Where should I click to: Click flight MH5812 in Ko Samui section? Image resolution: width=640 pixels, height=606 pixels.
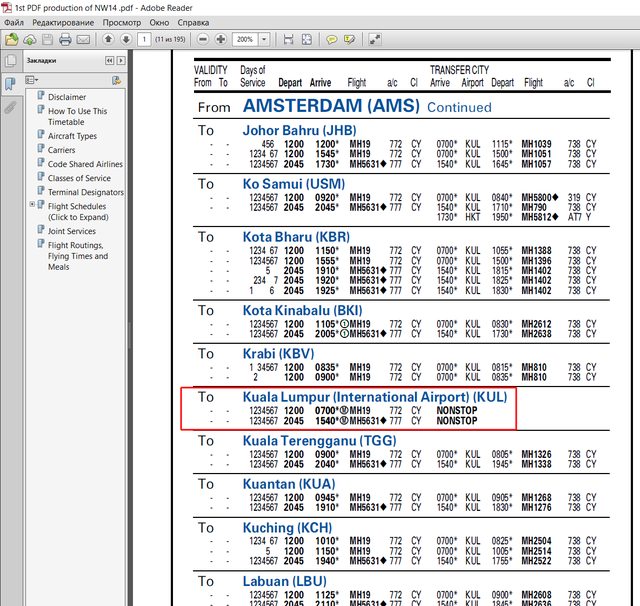(x=540, y=217)
